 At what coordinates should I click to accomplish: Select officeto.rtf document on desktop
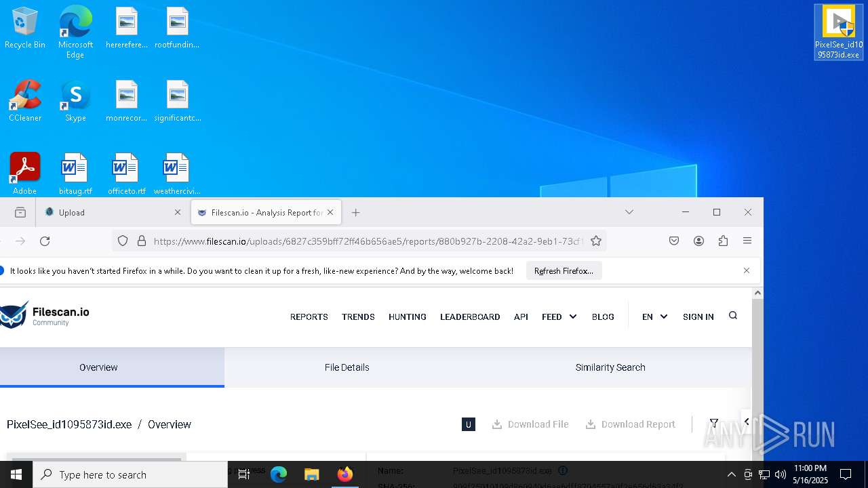click(x=126, y=174)
